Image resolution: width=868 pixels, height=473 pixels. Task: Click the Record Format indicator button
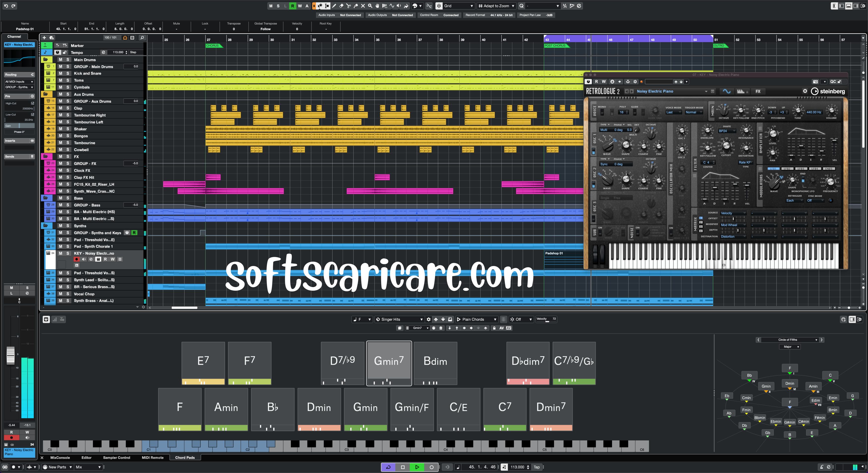(507, 15)
